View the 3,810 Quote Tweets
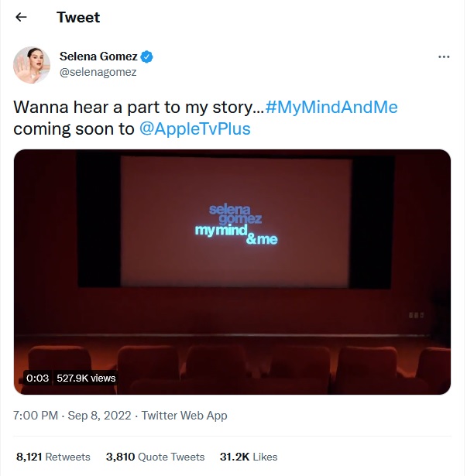 (x=155, y=457)
